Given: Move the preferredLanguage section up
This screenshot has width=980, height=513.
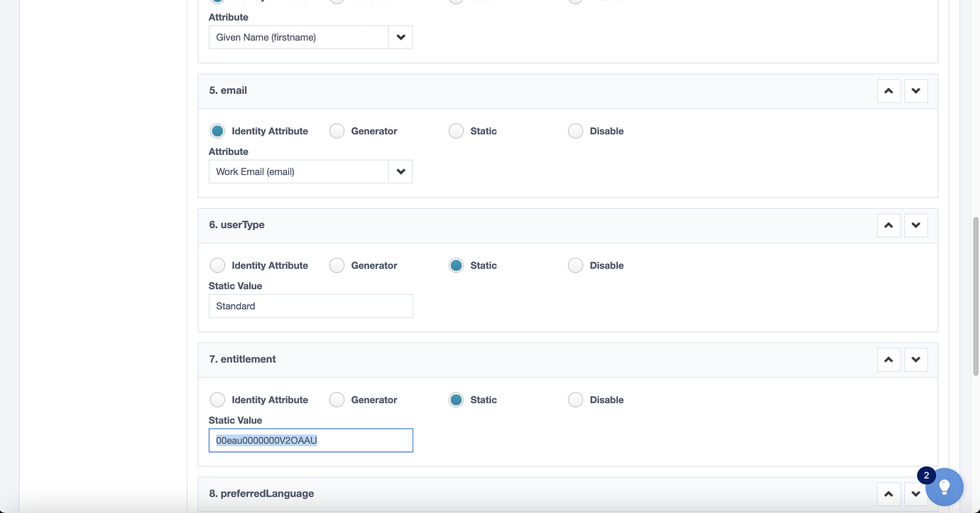Looking at the screenshot, I should tap(888, 493).
